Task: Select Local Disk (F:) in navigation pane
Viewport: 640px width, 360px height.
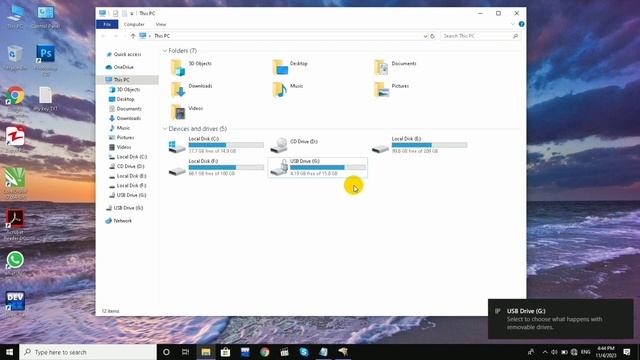Action: pos(128,186)
